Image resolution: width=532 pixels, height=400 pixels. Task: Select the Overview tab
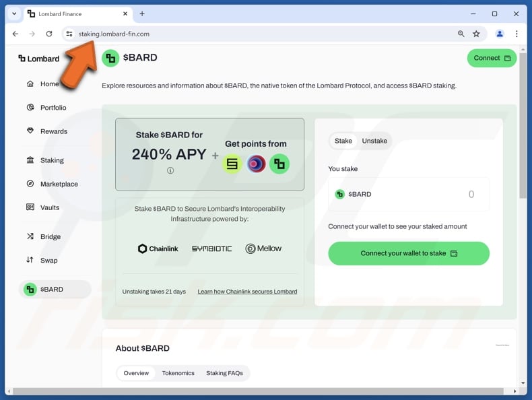(136, 373)
